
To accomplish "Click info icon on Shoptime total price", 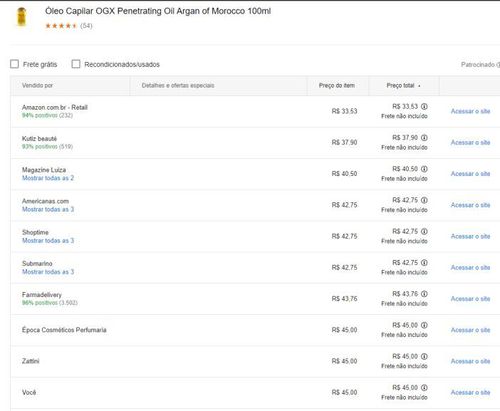I will [x=424, y=232].
